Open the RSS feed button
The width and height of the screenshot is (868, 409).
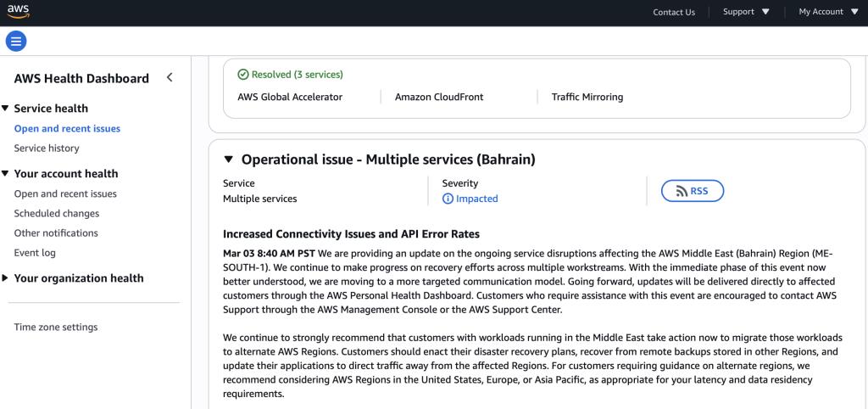693,191
